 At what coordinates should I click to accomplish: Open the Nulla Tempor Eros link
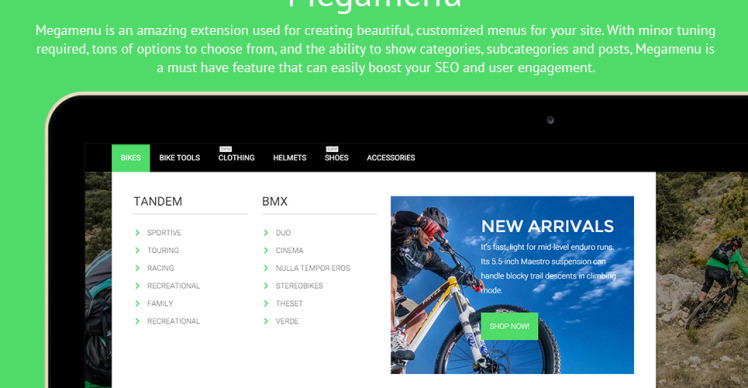click(312, 268)
